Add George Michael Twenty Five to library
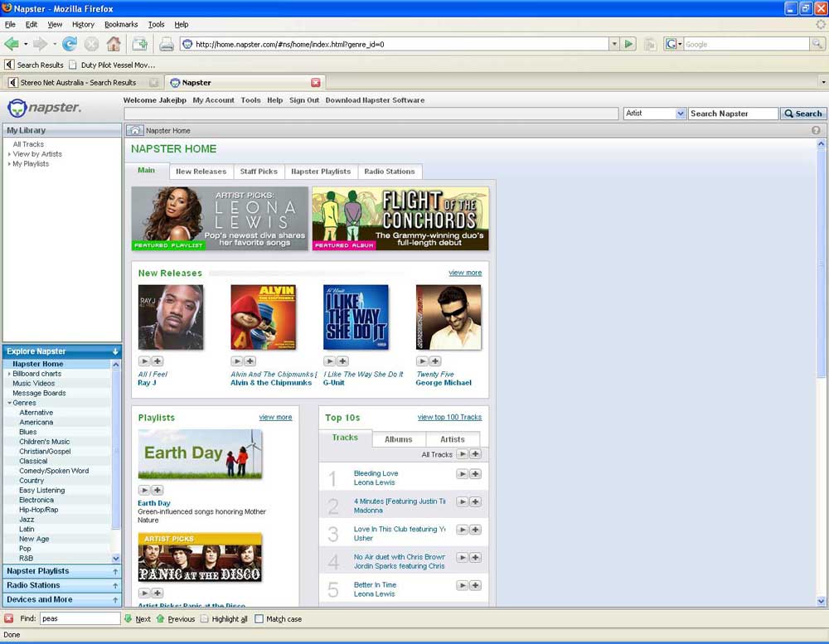829x644 pixels. (x=435, y=361)
